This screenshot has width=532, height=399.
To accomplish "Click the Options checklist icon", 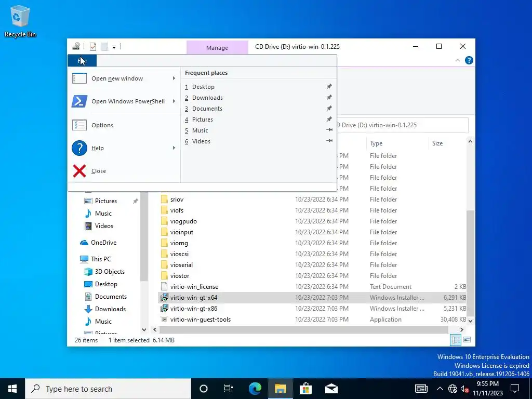I will [79, 125].
